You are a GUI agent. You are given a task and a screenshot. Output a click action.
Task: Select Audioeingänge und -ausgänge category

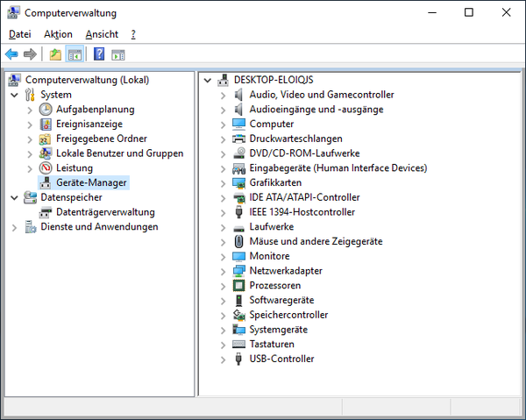point(316,110)
